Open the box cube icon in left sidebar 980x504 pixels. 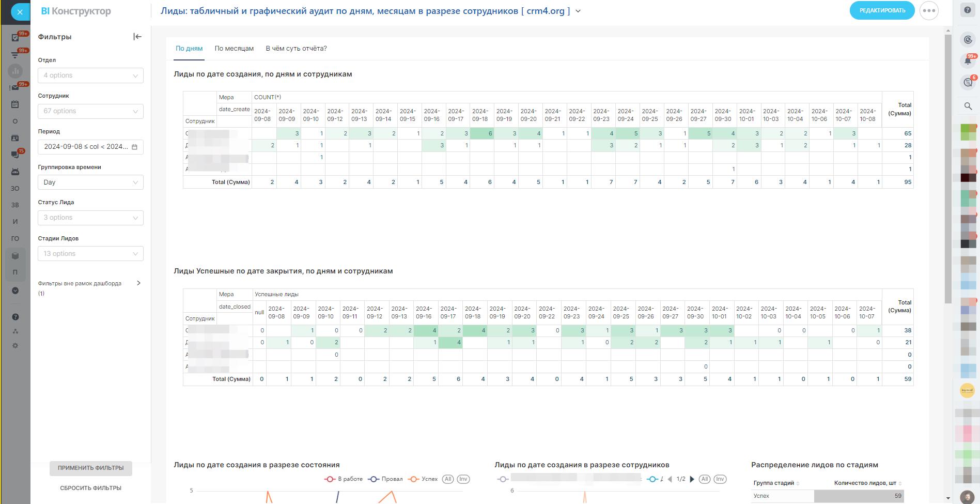pos(15,255)
